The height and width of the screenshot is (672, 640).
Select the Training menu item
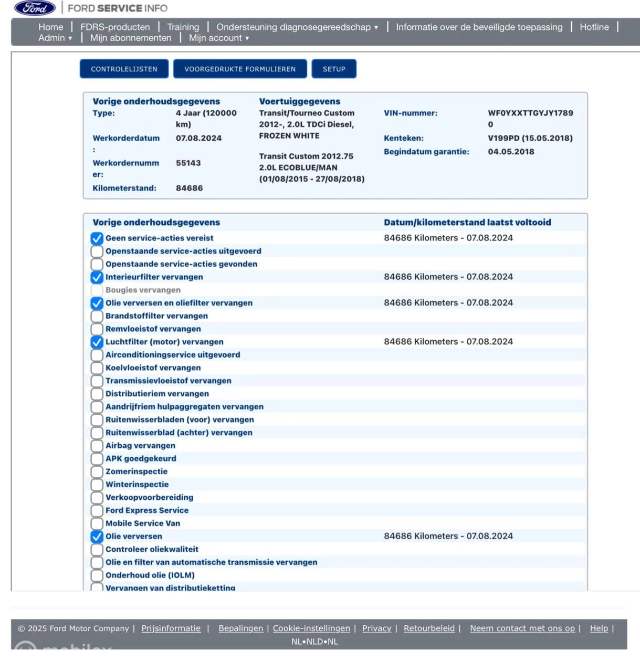(x=183, y=27)
